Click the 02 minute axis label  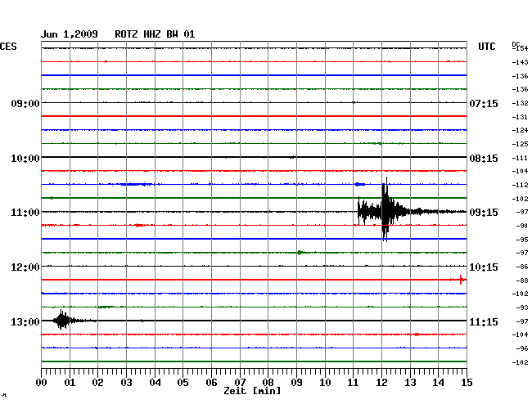click(x=97, y=383)
